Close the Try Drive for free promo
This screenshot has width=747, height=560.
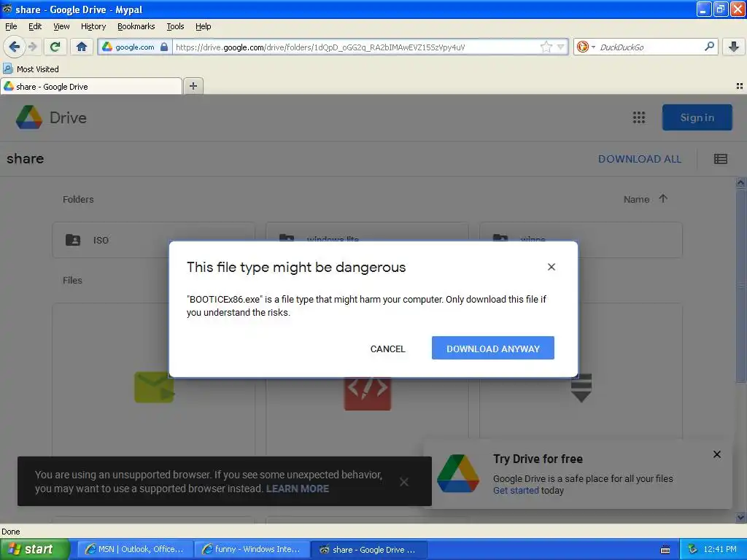[x=716, y=454]
